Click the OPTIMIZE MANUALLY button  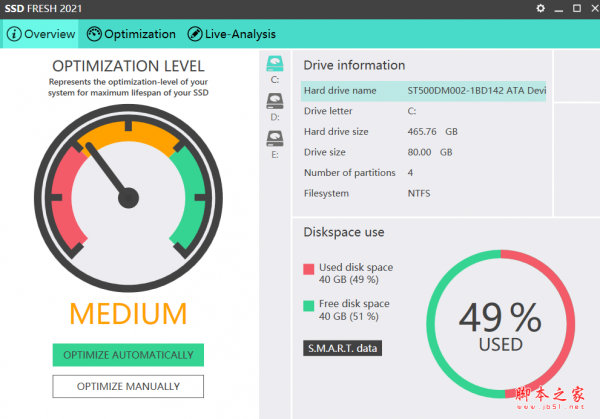[128, 386]
